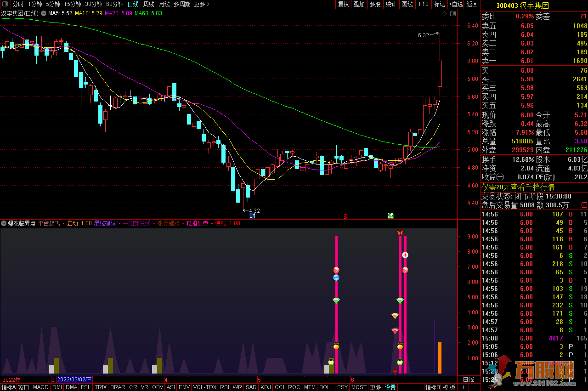Switch indicator to CCI
Image resolution: width=588 pixels, height=391 pixels.
(280, 387)
